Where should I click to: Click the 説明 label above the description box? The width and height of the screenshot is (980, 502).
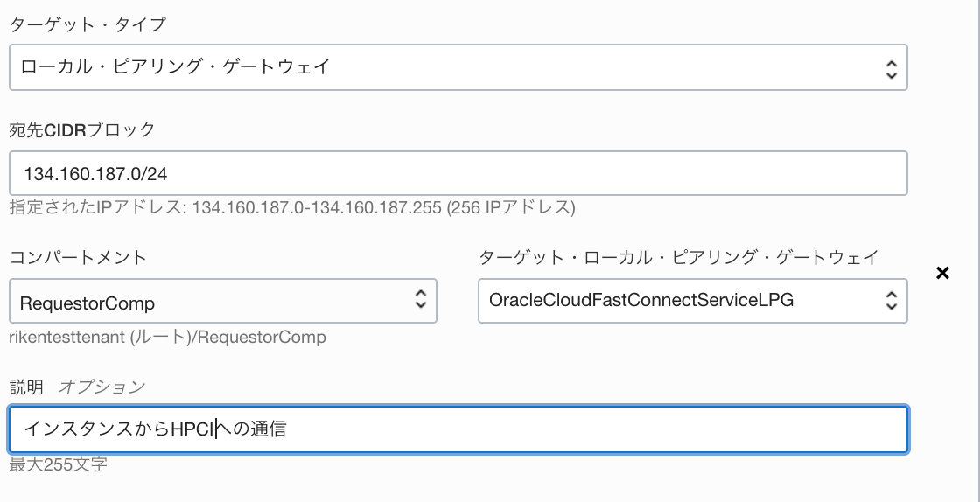point(26,387)
